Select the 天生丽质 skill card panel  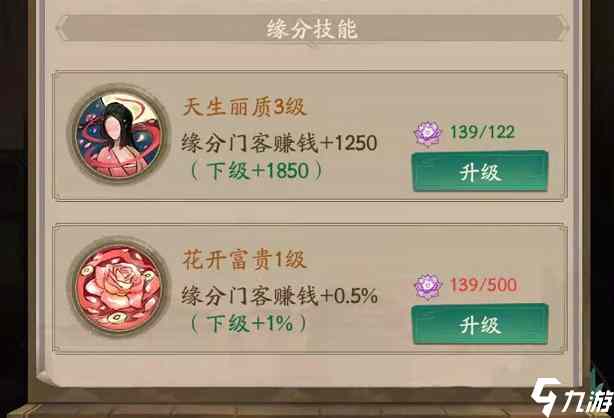click(x=310, y=136)
